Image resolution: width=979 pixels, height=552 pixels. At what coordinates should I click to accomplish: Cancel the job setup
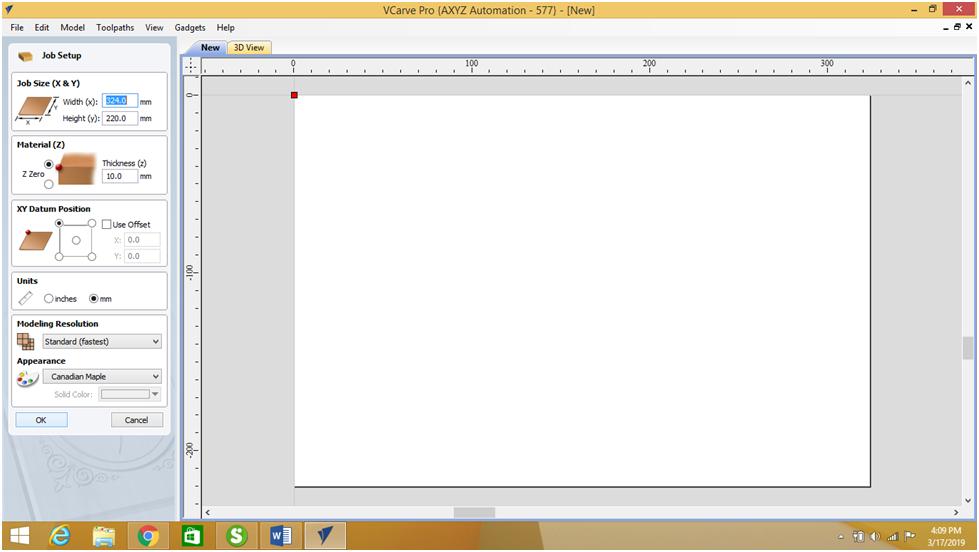(x=136, y=420)
